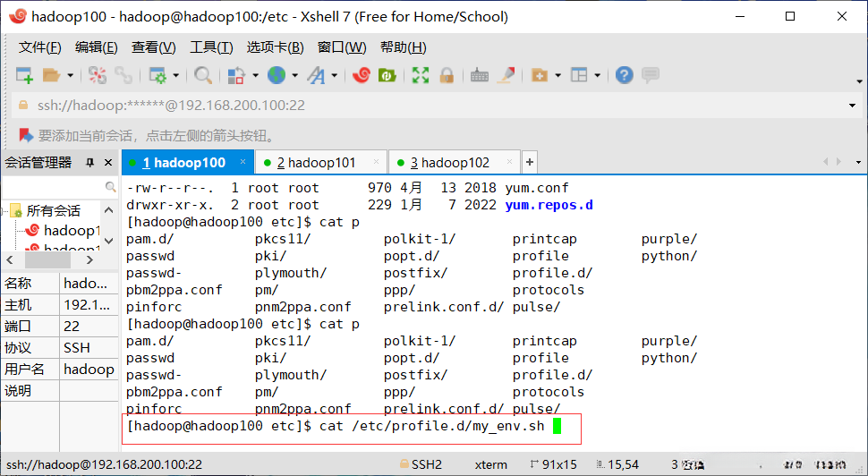Viewport: 868px width, 476px height.
Task: Open the 查看(V) menu
Action: pos(153,47)
